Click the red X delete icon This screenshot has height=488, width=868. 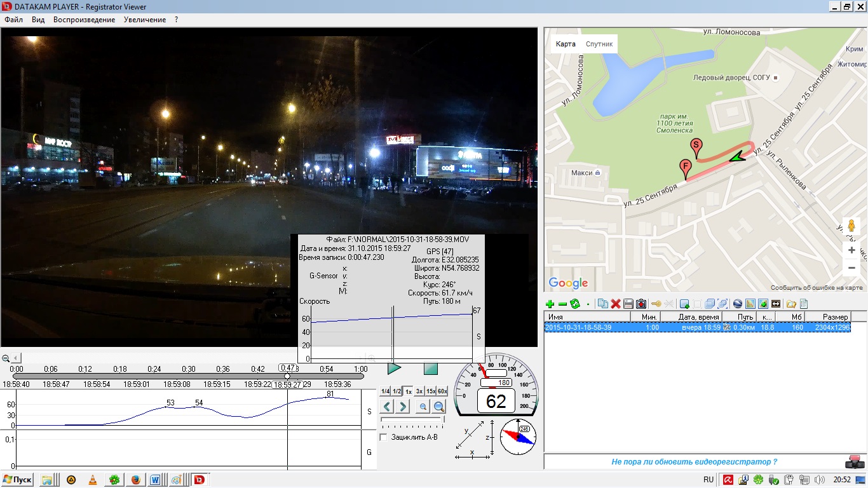point(616,304)
